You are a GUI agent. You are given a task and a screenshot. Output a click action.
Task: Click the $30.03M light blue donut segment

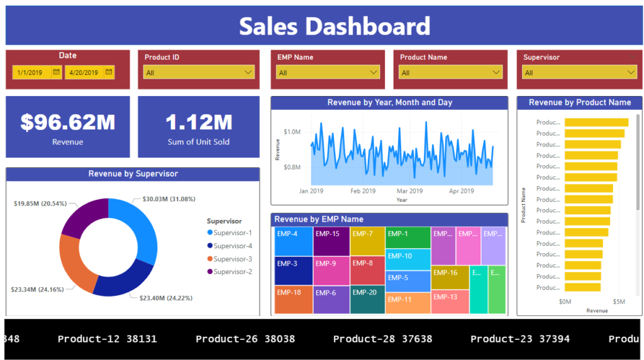click(x=143, y=227)
